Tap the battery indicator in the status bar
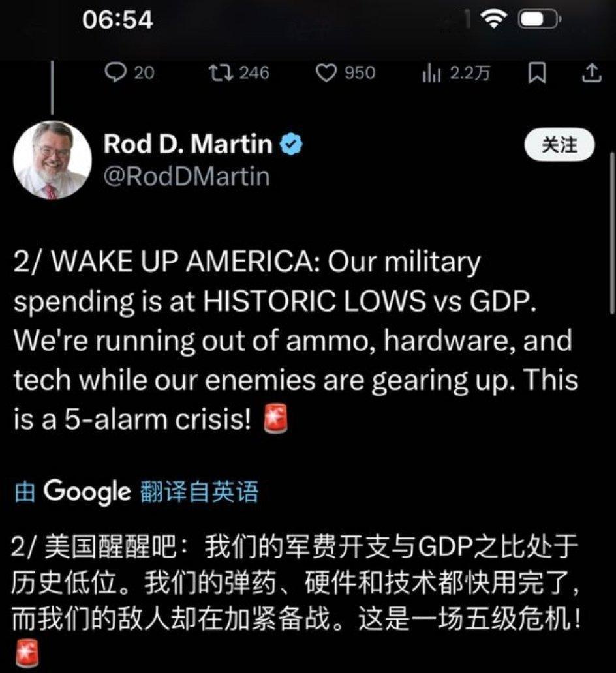The width and height of the screenshot is (616, 673). [x=540, y=20]
